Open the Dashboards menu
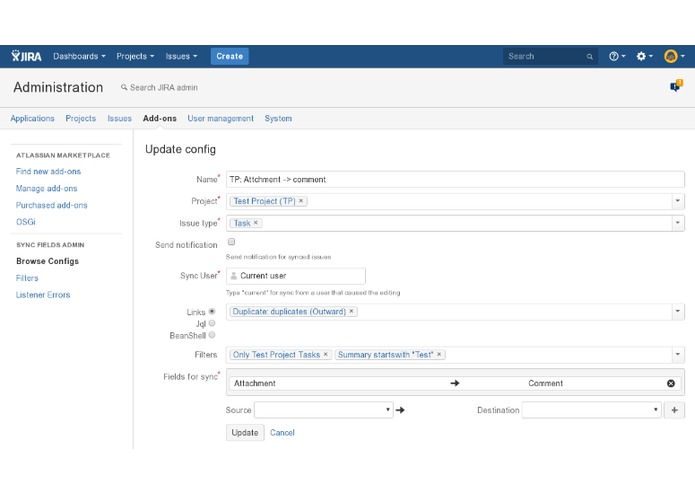695x494 pixels. click(79, 56)
